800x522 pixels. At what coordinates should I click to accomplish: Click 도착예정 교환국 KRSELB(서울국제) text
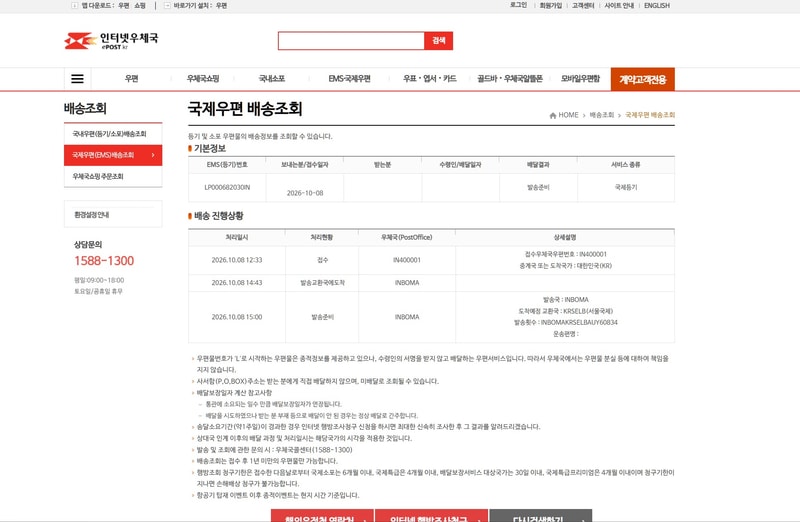pyautogui.click(x=565, y=311)
